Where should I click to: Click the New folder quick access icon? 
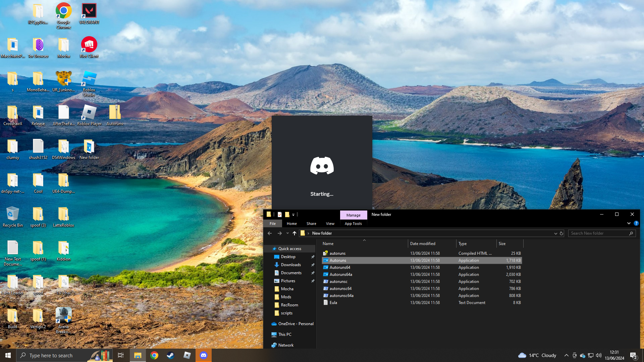287,215
